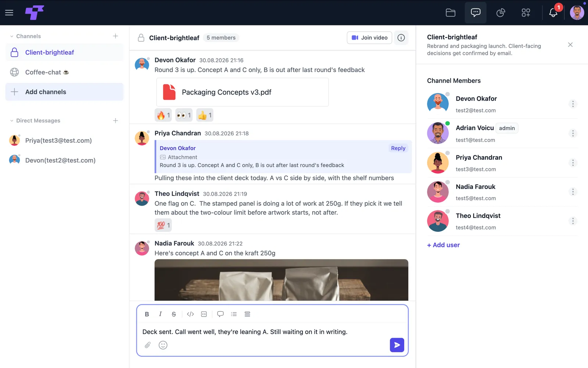Open the hamburger menu
The width and height of the screenshot is (588, 368).
point(9,13)
